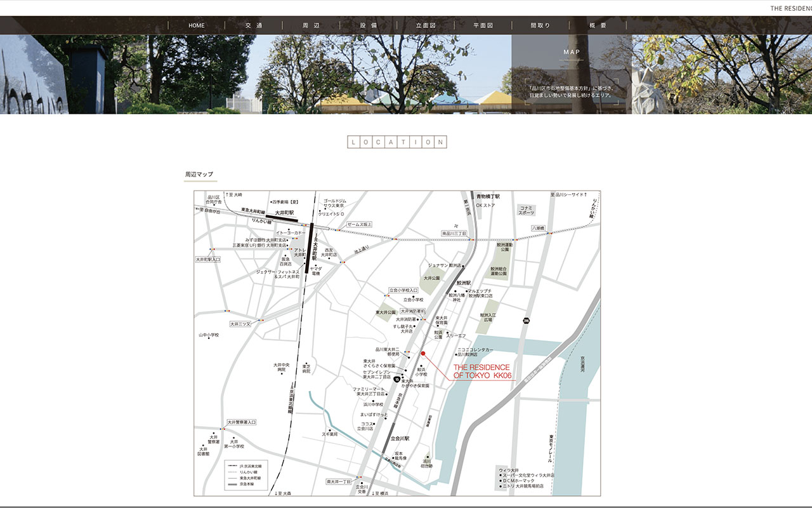
Task: Click the 立会小学校入口 intersection label
Action: pyautogui.click(x=403, y=290)
